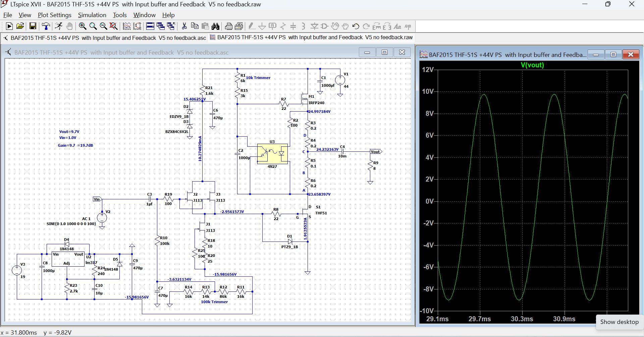Screen dimensions: 644x337
Task: Open a file with the folder icon
Action: coord(20,26)
